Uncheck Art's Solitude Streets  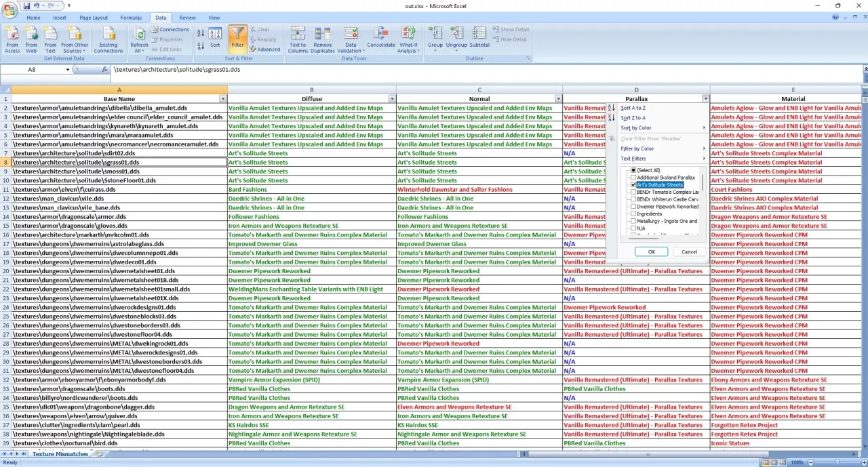633,185
